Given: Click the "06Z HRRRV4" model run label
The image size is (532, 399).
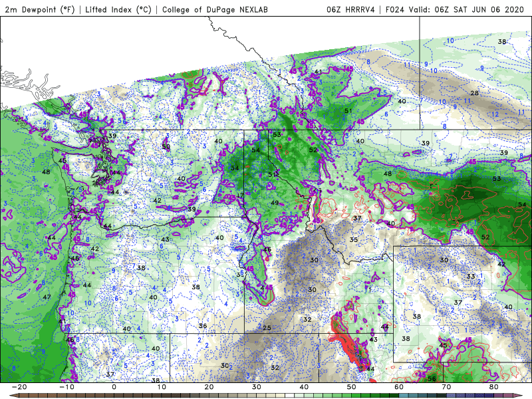Looking at the screenshot, I should click(351, 9).
